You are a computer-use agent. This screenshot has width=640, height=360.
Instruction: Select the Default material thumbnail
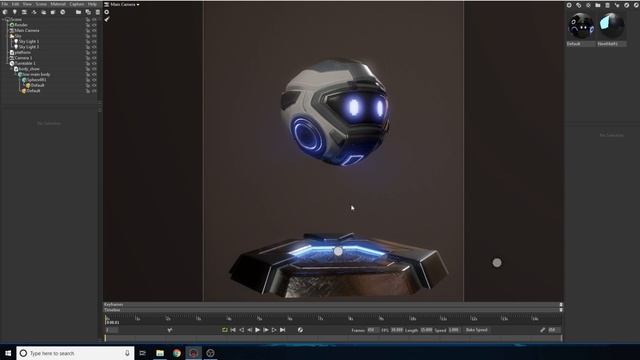[580, 26]
